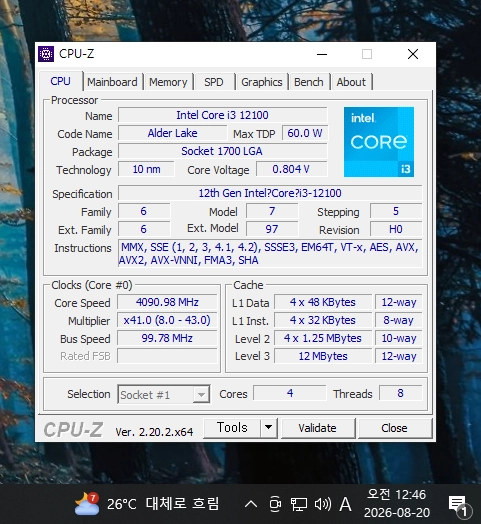The image size is (481, 524).
Task: Click the Core Voltage value '0.804 V'
Action: 291,169
